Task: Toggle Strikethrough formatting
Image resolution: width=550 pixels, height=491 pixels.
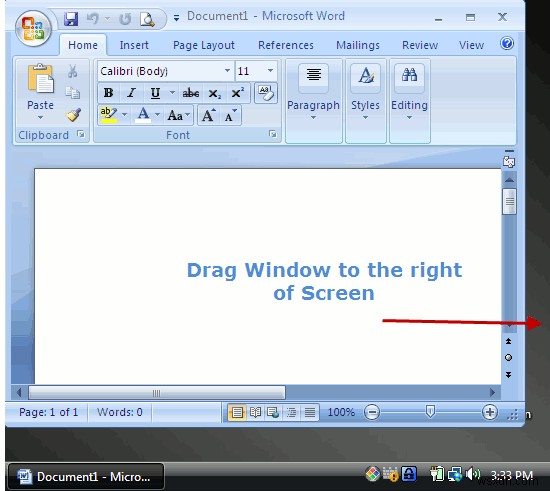Action: 190,93
